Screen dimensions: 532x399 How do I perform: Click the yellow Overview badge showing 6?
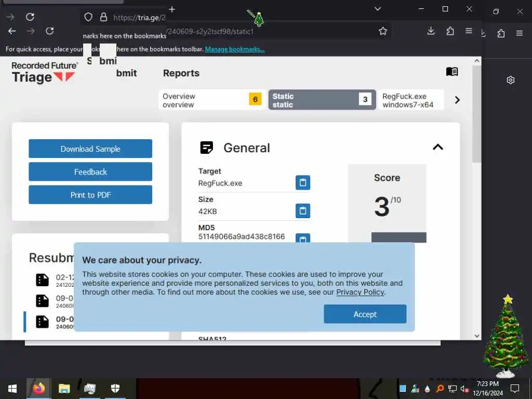pyautogui.click(x=255, y=99)
